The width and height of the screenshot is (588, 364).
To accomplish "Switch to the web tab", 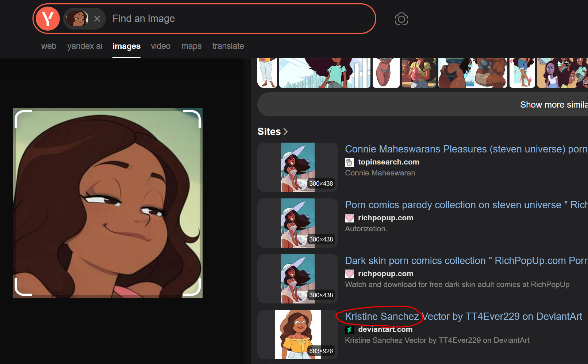I will [x=49, y=46].
